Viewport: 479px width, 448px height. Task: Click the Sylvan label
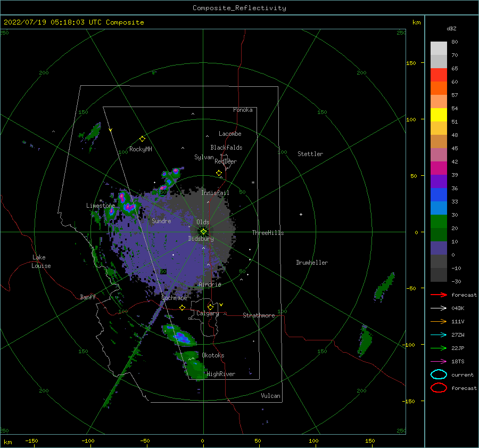point(204,157)
